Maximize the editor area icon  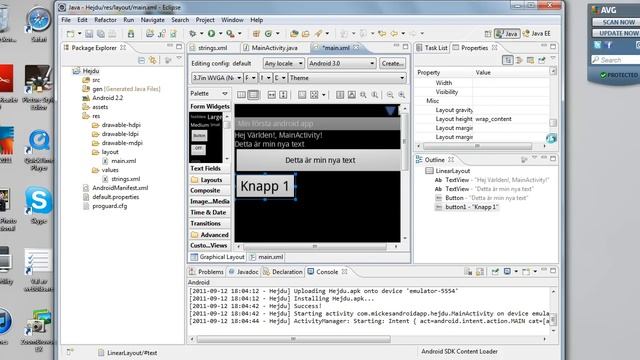pos(405,47)
